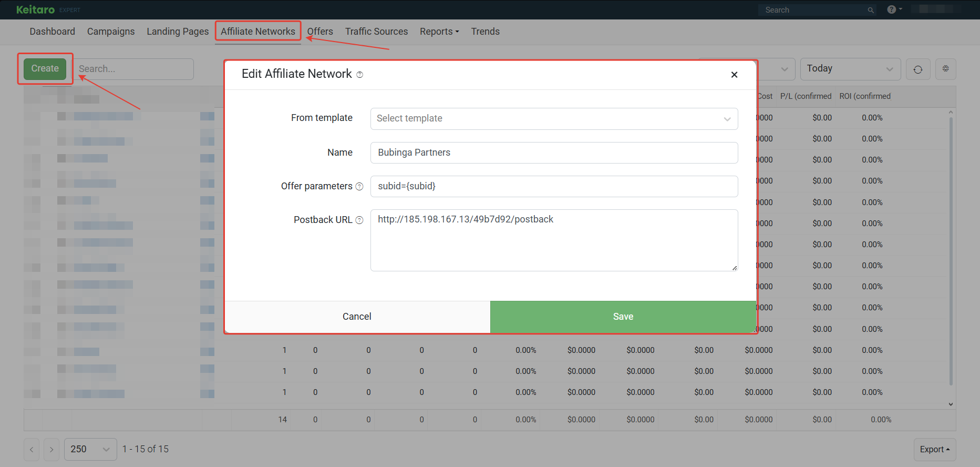
Task: Open the 250 rows per page dropdown
Action: pos(90,450)
